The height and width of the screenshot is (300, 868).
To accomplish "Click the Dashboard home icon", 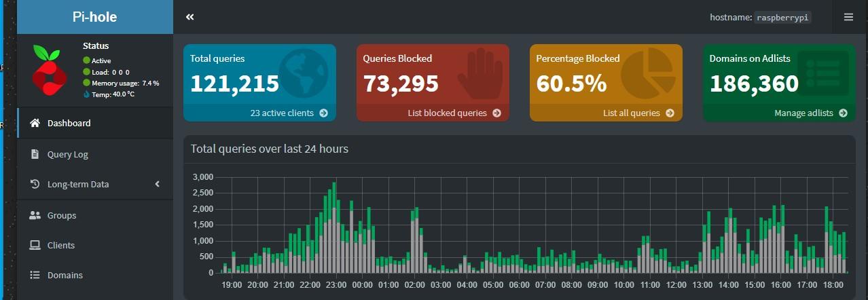I will coord(35,123).
